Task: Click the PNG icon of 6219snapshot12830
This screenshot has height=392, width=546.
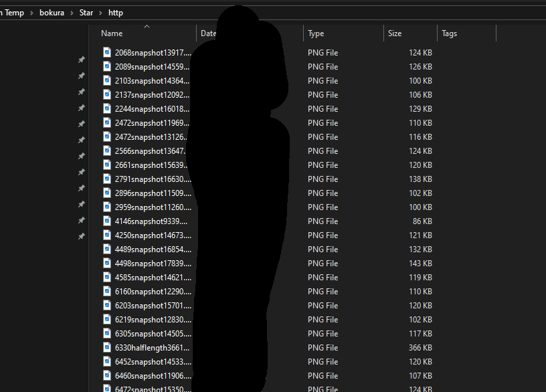Action: click(107, 320)
